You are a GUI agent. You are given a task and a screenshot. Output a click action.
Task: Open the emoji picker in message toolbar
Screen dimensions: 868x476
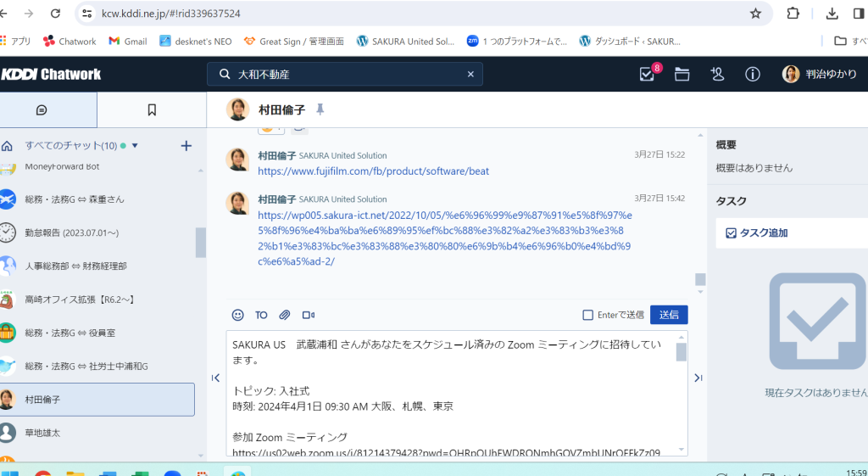[237, 315]
